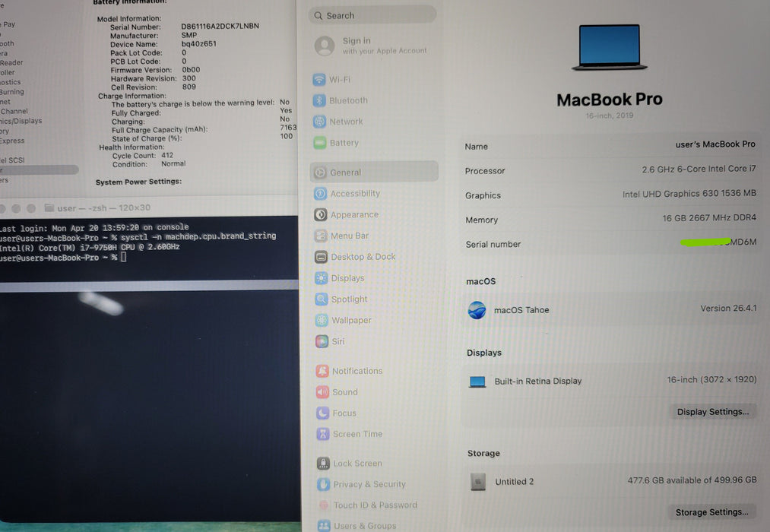Viewport: 770px width, 532px height.
Task: Click the Terminal command prompt cursor
Action: (124, 257)
